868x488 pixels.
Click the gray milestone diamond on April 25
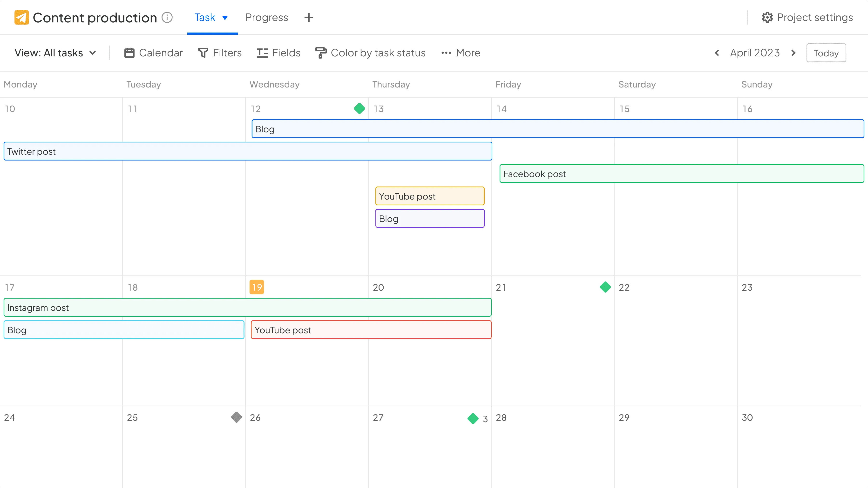(237, 417)
